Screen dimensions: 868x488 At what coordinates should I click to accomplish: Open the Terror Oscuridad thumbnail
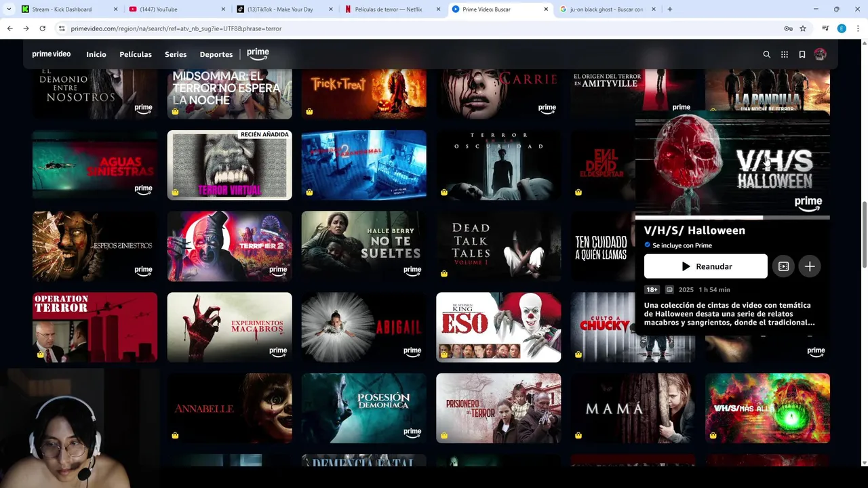(x=498, y=165)
